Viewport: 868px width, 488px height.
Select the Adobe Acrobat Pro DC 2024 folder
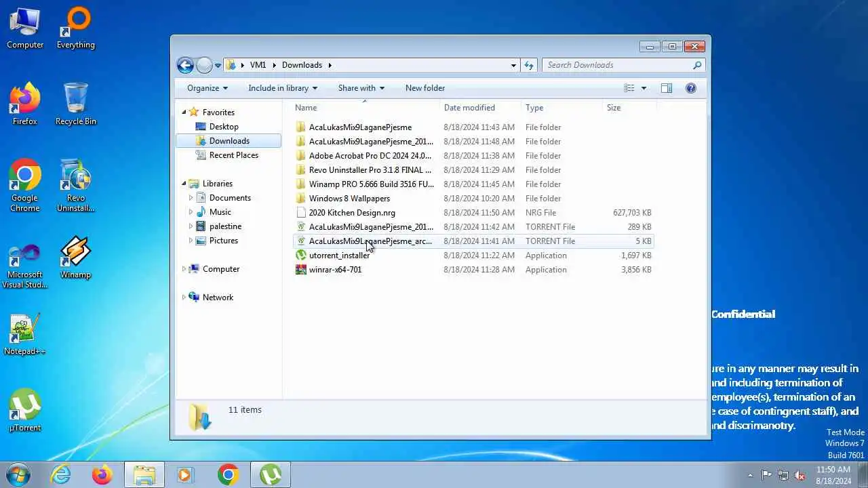point(473,156)
